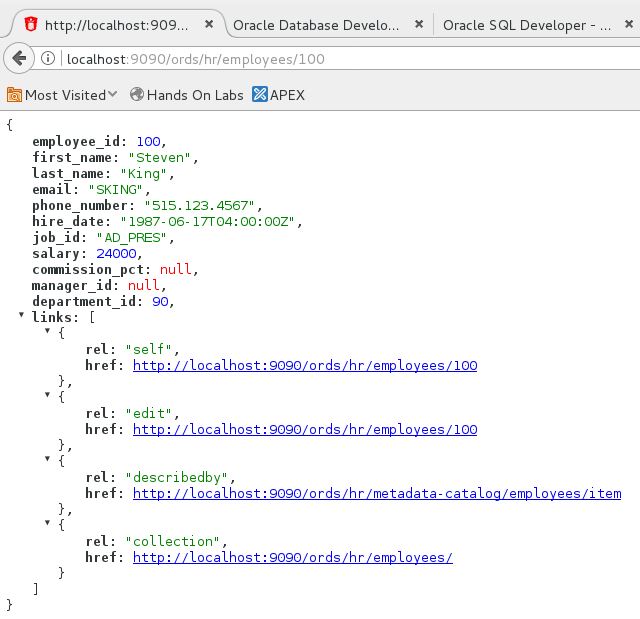Follow the href link under rel "edit"
Screen dimensions: 640x619
[305, 429]
